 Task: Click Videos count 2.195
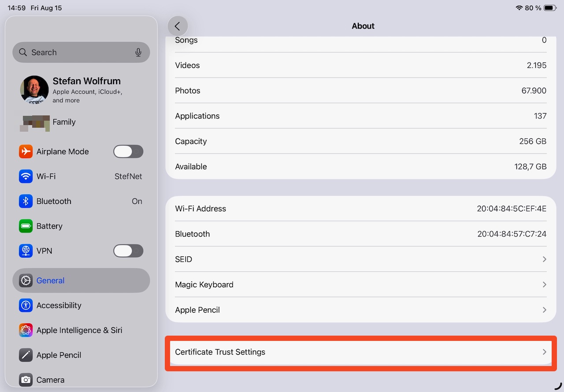point(537,65)
